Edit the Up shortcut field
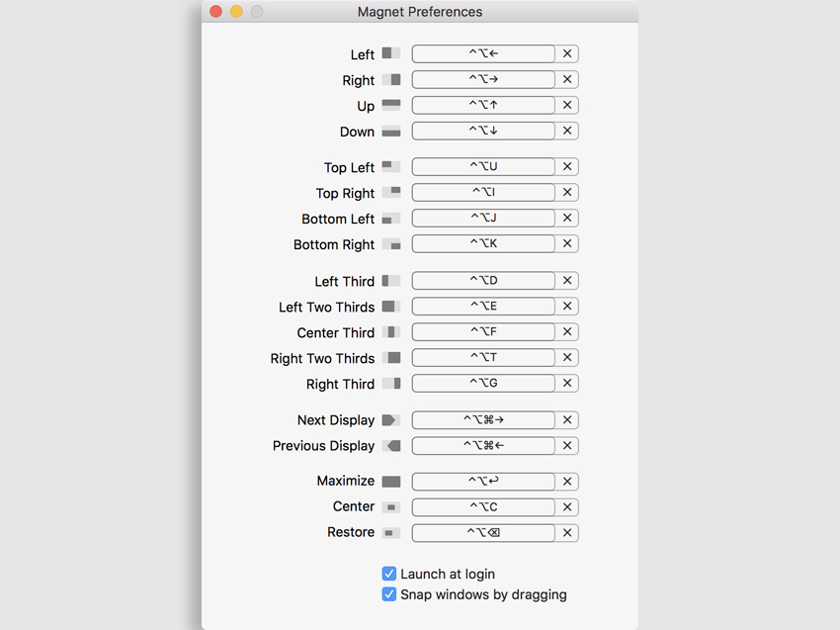The width and height of the screenshot is (840, 630). (x=483, y=105)
